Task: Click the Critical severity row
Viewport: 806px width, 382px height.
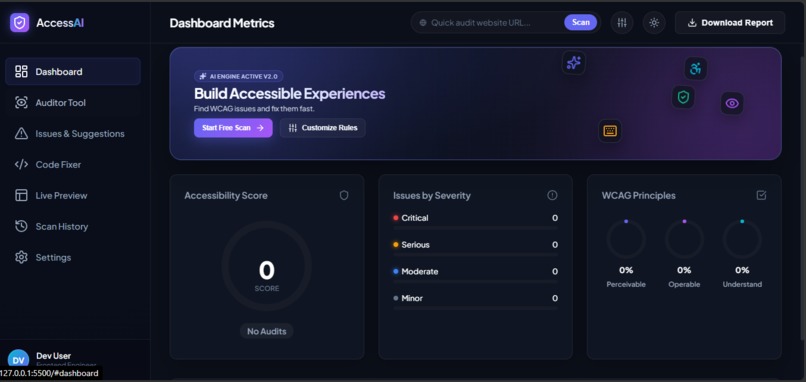Action: point(475,221)
